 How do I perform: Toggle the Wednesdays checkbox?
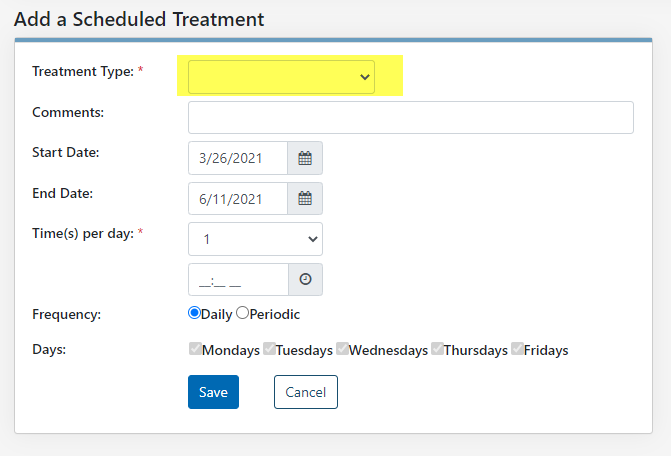342,349
